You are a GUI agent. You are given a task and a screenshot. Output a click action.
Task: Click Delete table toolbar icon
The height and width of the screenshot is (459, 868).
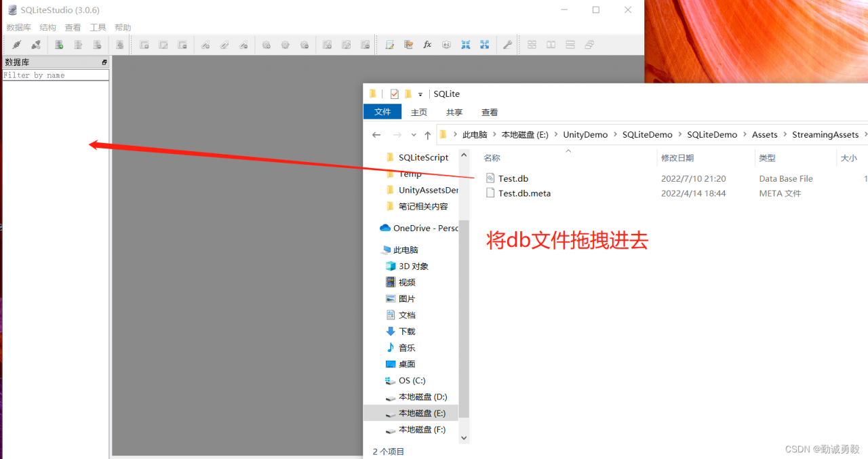coord(182,45)
